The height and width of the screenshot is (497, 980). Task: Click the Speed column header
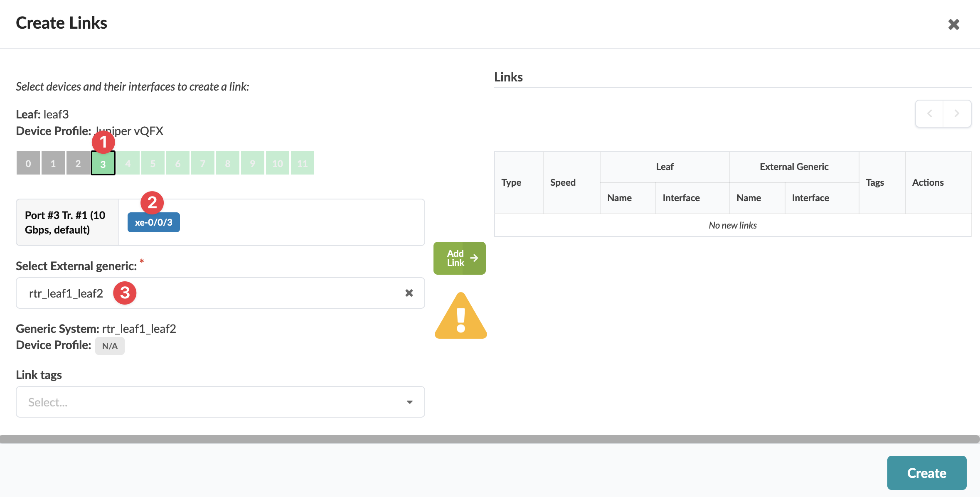pyautogui.click(x=563, y=182)
